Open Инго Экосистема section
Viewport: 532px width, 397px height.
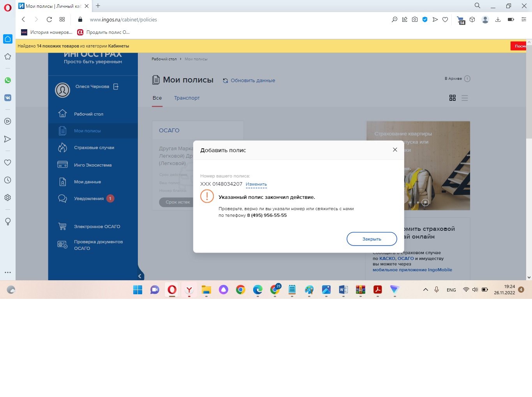click(93, 165)
